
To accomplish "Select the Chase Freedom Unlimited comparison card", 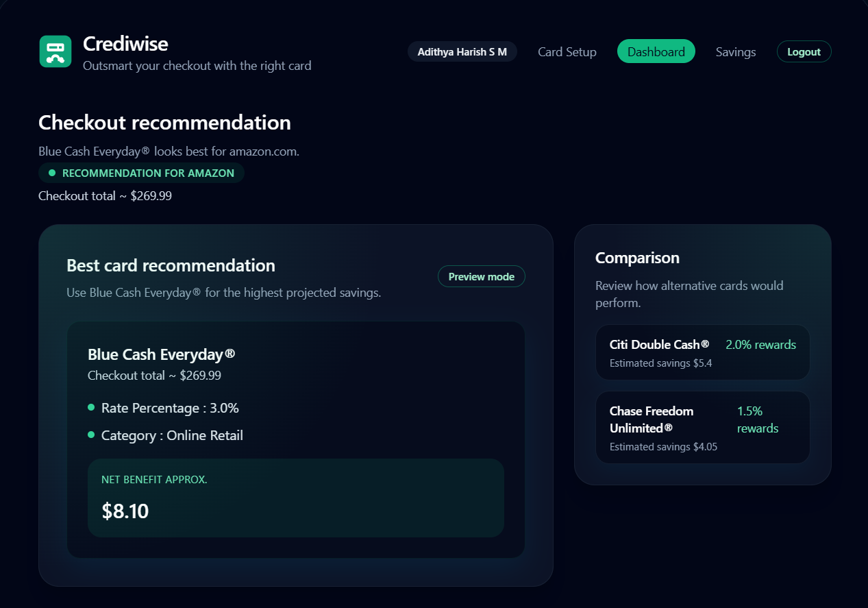I will (703, 428).
